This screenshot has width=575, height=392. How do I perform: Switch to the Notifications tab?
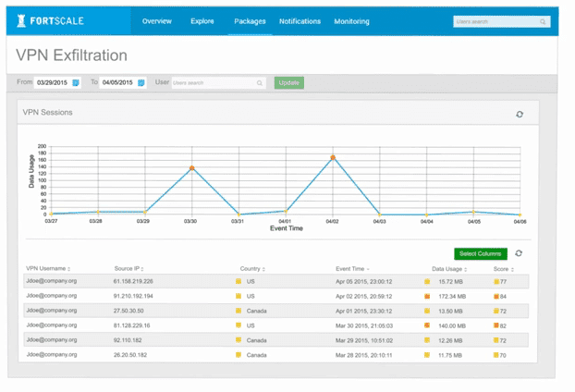coord(300,21)
